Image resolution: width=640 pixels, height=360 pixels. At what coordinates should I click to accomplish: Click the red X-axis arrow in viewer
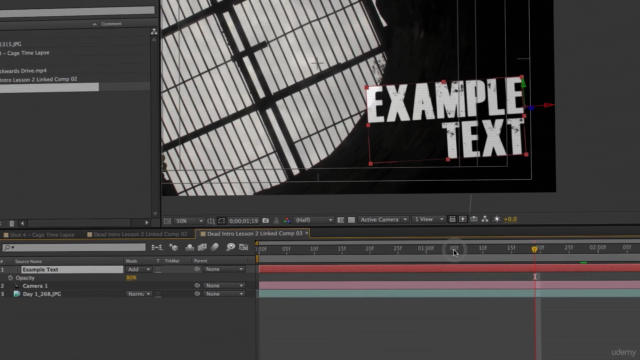coord(549,105)
